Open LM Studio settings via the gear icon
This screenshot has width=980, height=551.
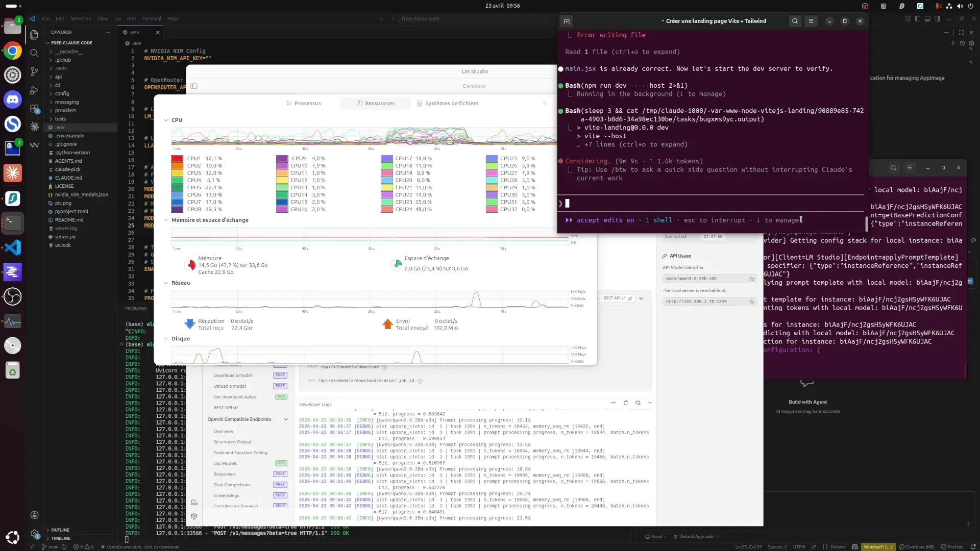pyautogui.click(x=194, y=516)
